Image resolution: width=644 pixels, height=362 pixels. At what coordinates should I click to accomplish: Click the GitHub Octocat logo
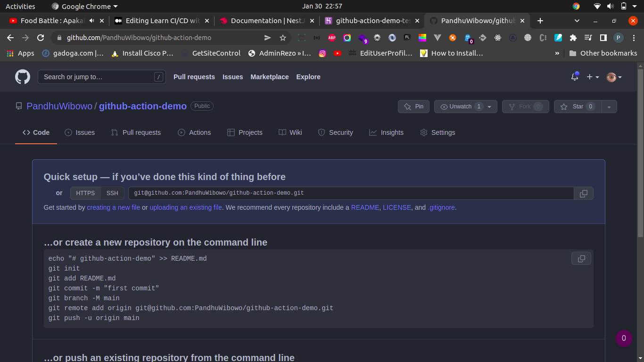tap(23, 77)
